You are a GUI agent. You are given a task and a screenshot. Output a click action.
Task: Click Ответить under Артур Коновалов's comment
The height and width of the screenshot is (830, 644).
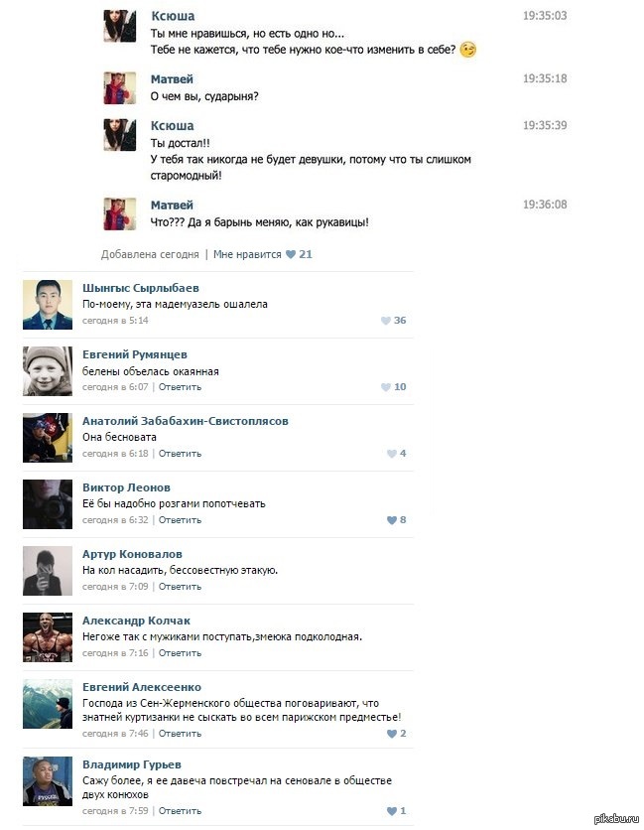tap(180, 587)
